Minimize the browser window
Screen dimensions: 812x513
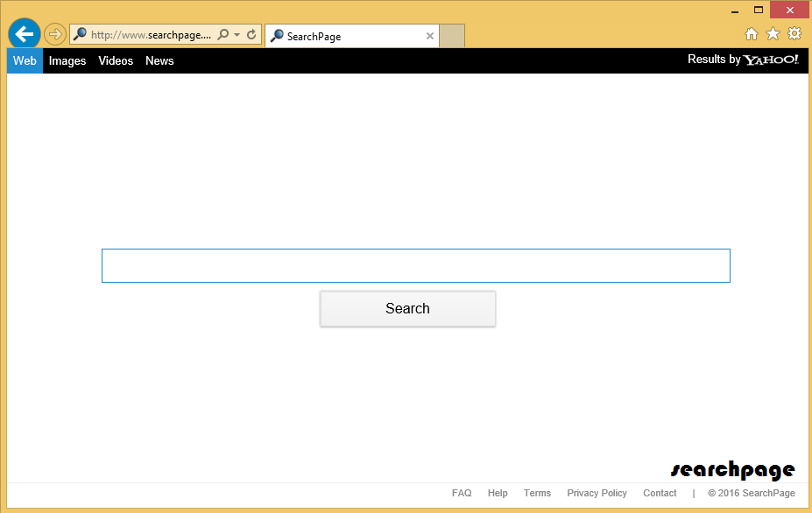click(735, 11)
